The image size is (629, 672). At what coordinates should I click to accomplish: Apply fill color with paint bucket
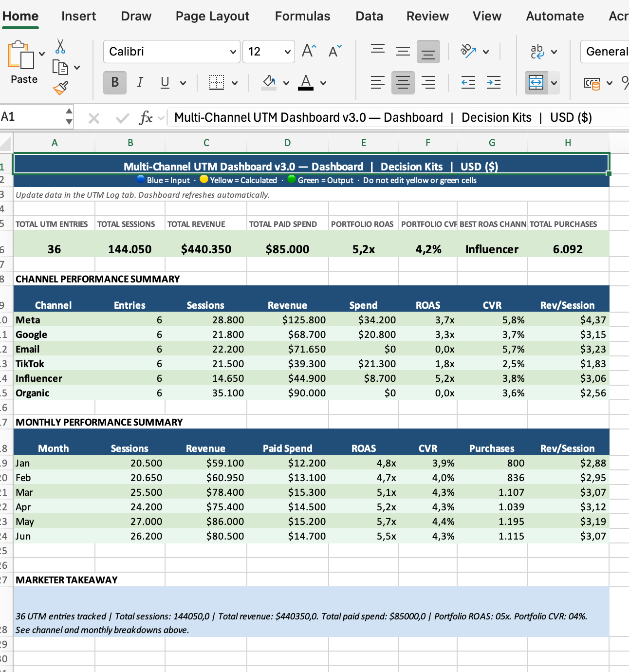point(269,82)
